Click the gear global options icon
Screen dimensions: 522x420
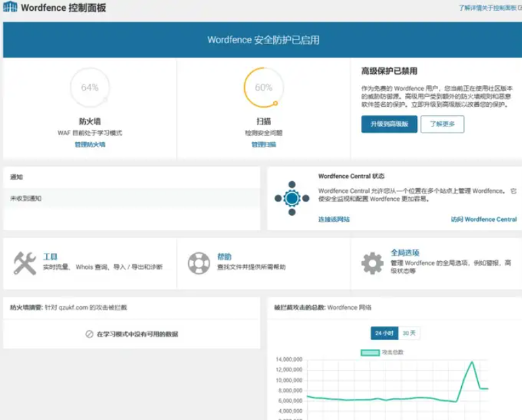pyautogui.click(x=373, y=263)
